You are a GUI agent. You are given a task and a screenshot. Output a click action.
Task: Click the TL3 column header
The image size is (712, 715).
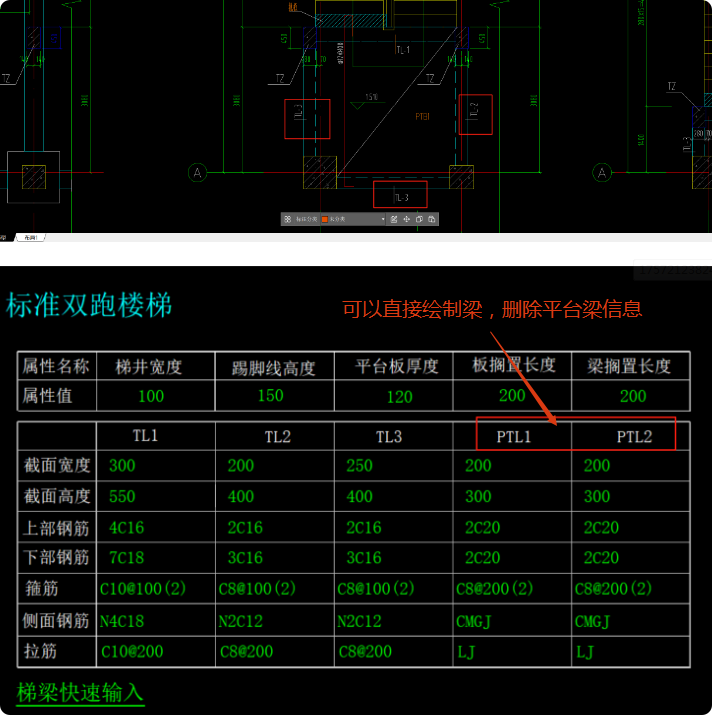coord(389,437)
